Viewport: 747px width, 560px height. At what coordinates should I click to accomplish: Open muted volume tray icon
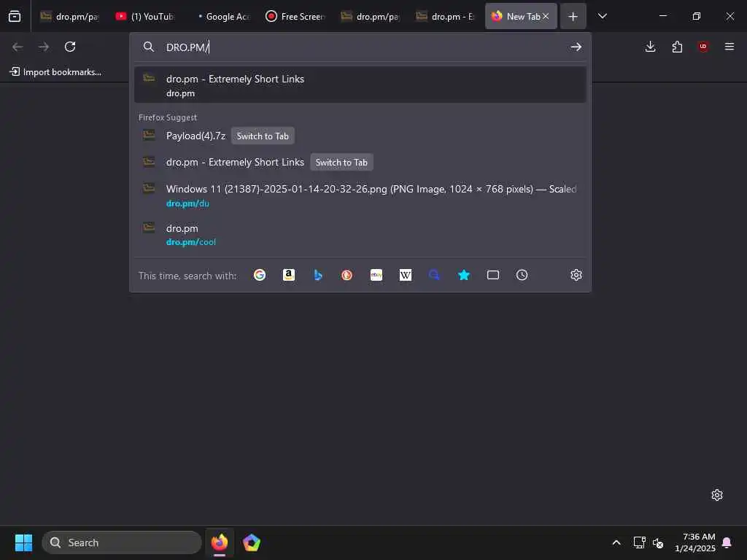point(658,542)
